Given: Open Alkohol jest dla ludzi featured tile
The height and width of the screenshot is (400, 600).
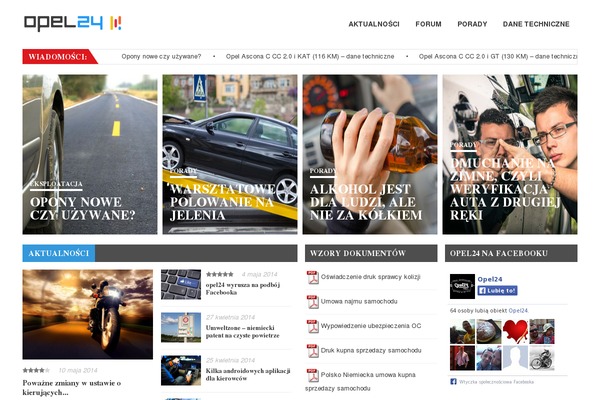Looking at the screenshot, I should pos(370,154).
